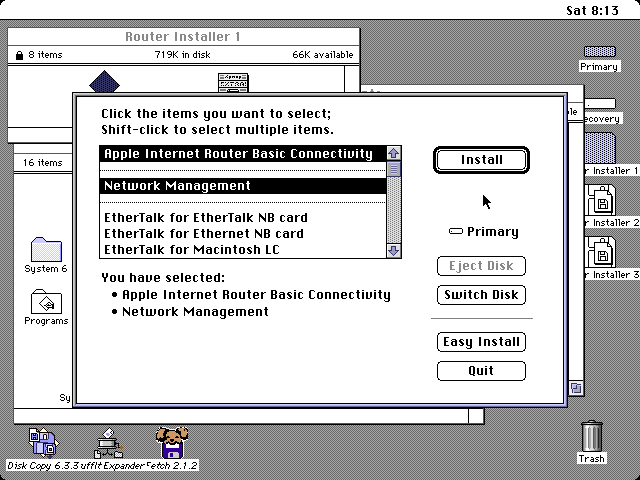The width and height of the screenshot is (640, 480).
Task: Select the Router Installer 1 disk icon
Action: click(x=600, y=149)
